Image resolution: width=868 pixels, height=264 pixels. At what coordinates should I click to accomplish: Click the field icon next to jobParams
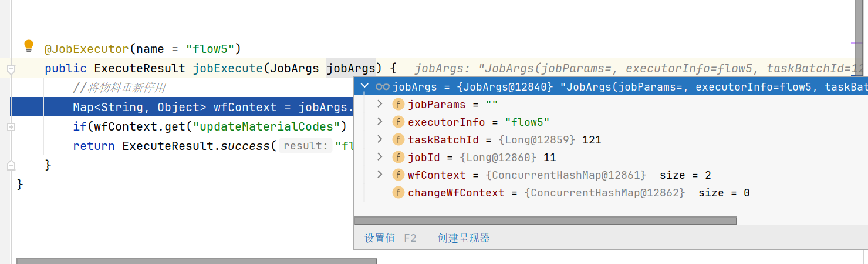tap(398, 105)
